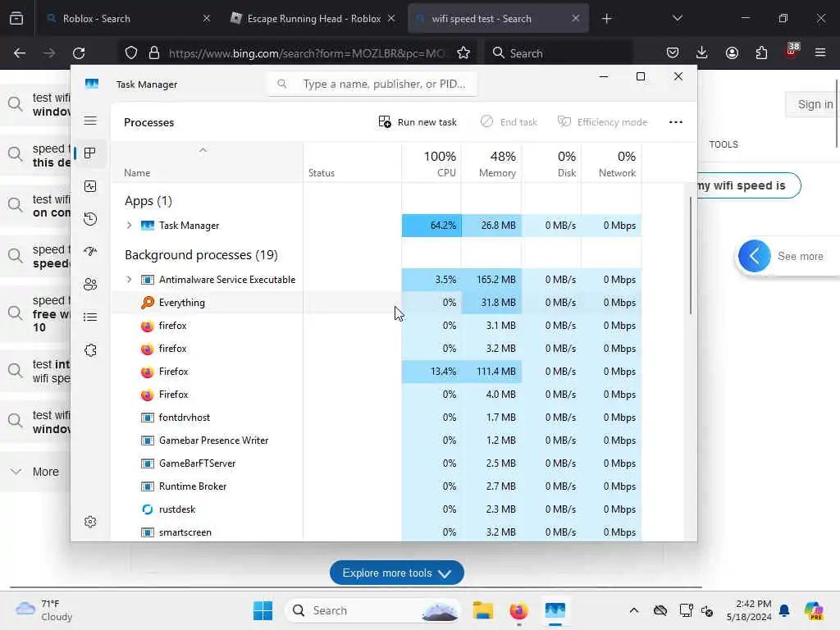Show hidden system tray icons

point(634,610)
